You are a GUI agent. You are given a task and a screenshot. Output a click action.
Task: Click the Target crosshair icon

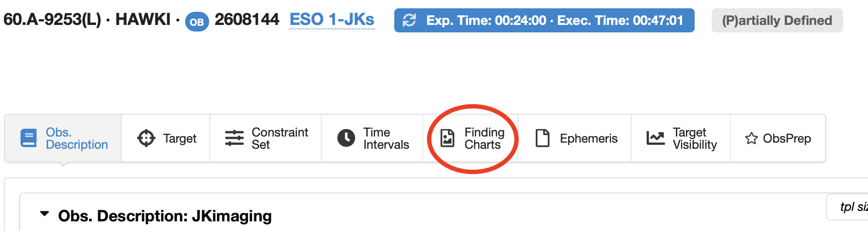click(x=146, y=138)
